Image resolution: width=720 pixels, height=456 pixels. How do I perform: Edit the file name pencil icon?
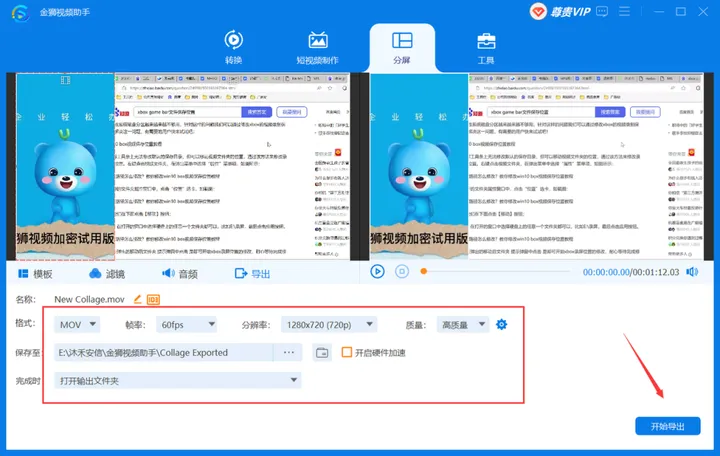click(x=137, y=299)
